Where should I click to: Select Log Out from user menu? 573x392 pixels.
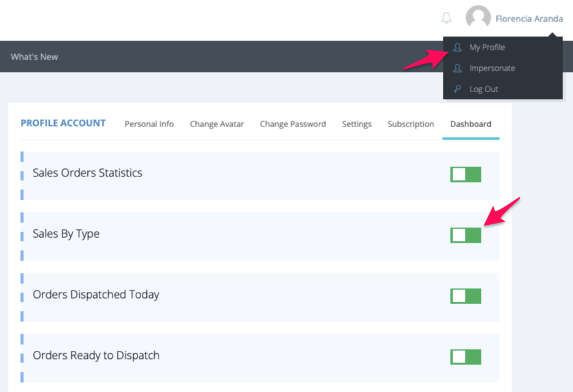pyautogui.click(x=483, y=89)
